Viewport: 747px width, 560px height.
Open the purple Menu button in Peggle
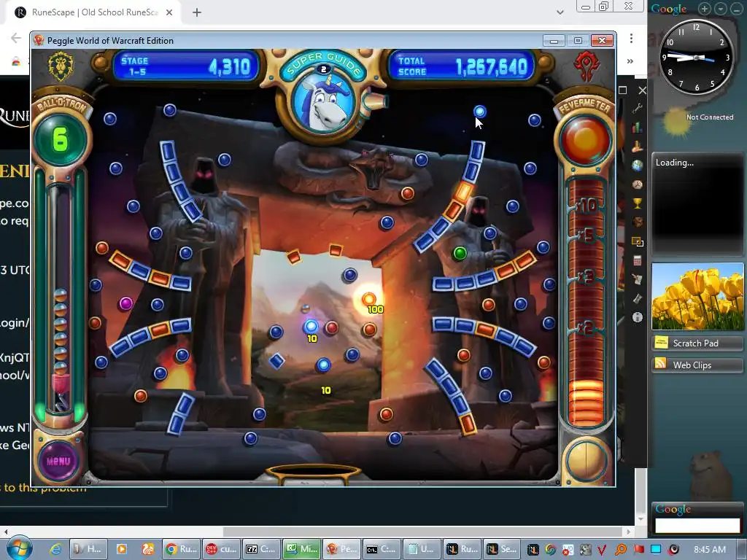click(58, 461)
